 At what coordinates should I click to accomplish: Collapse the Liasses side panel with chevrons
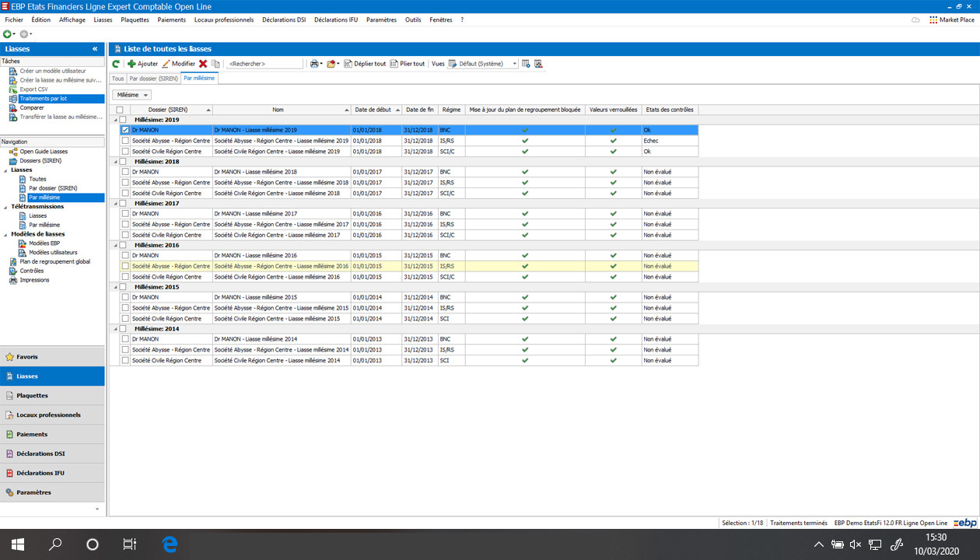pyautogui.click(x=95, y=49)
